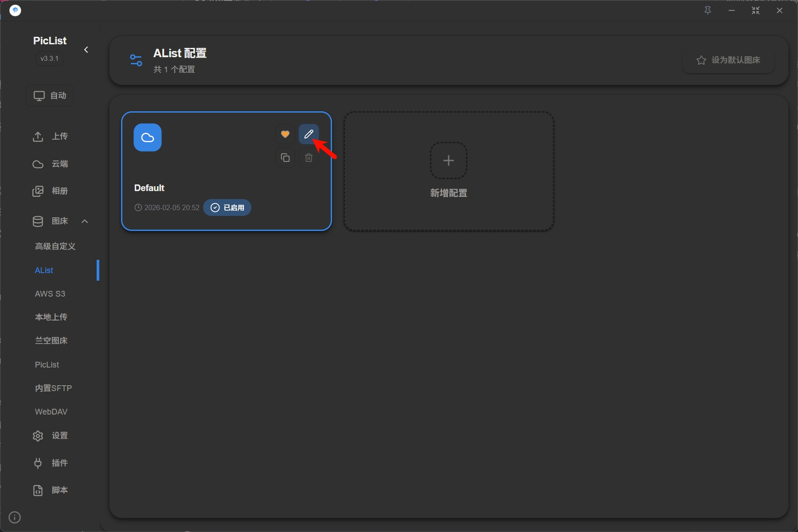Click 设为默认图床 button
This screenshot has height=532, width=798.
pyautogui.click(x=728, y=60)
